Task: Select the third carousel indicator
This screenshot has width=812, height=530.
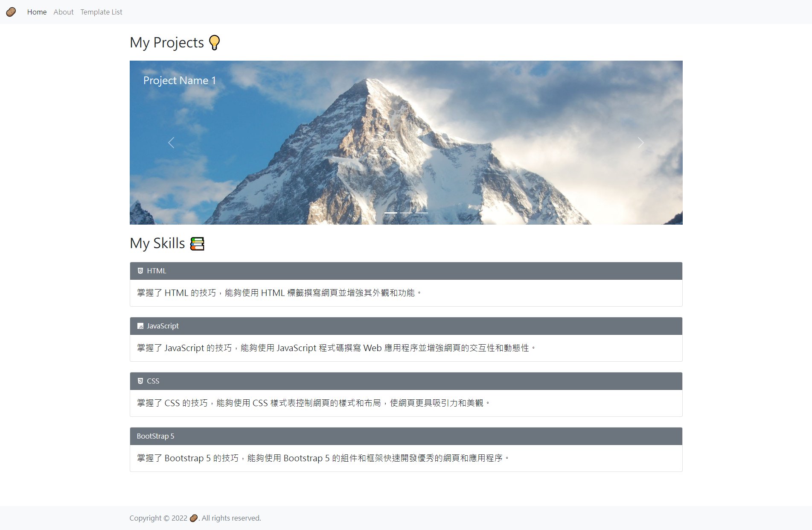Action: point(422,213)
